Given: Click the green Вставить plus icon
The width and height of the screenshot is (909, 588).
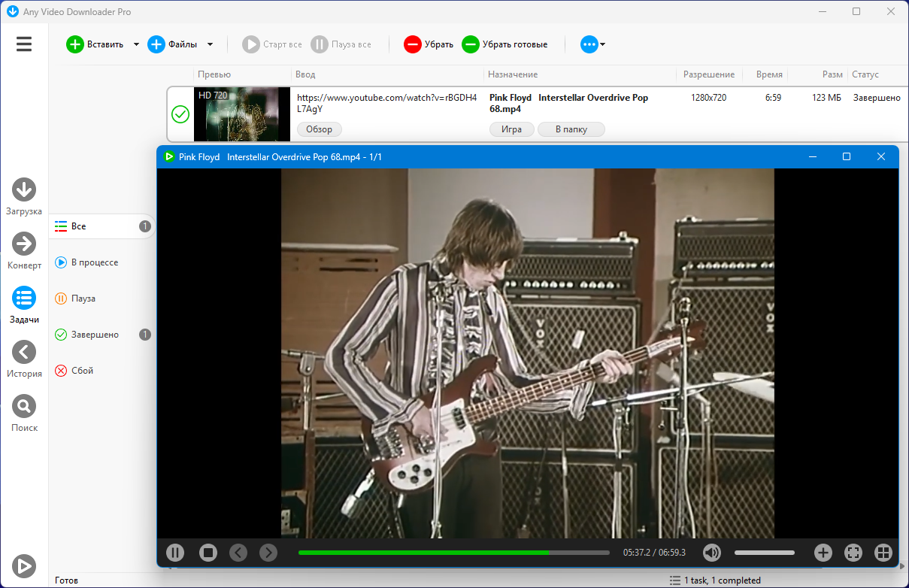Looking at the screenshot, I should click(x=75, y=44).
